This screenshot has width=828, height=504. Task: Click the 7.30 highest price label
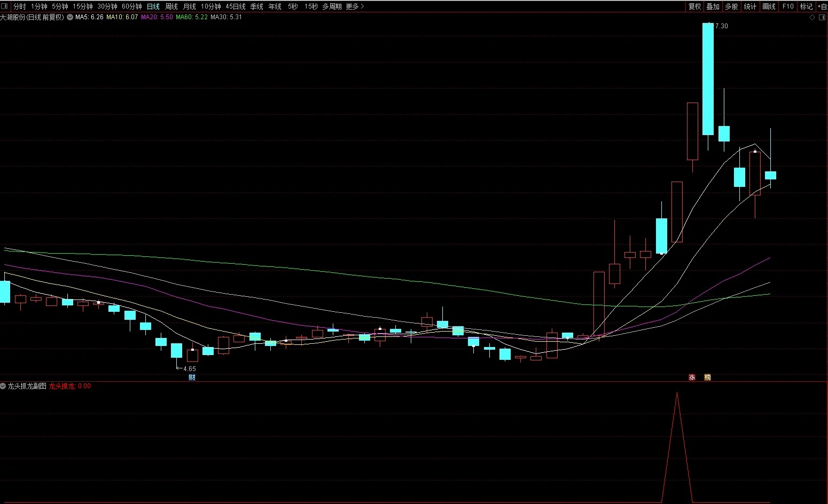coord(721,26)
